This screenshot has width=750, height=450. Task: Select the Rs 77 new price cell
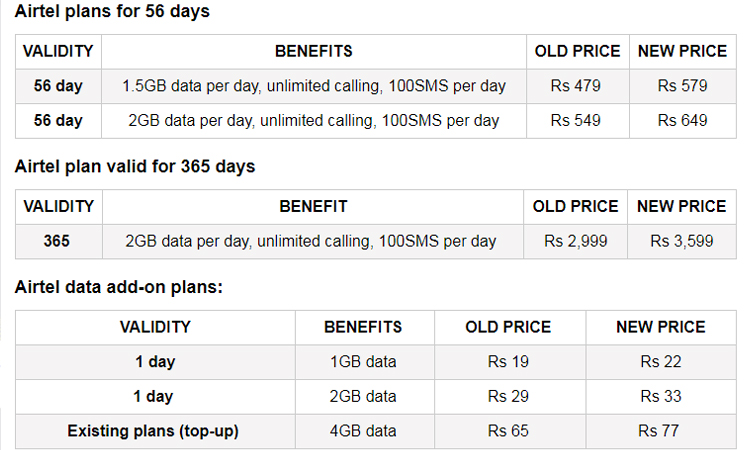pyautogui.click(x=661, y=431)
